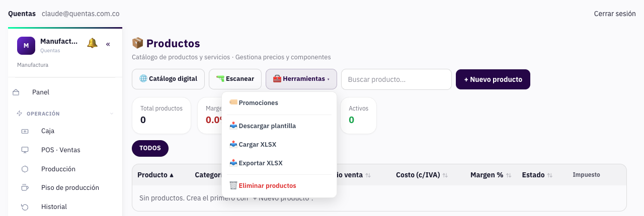Viewport: 644px width, 216px height.
Task: Click the Buscar producto search field
Action: pyautogui.click(x=396, y=79)
